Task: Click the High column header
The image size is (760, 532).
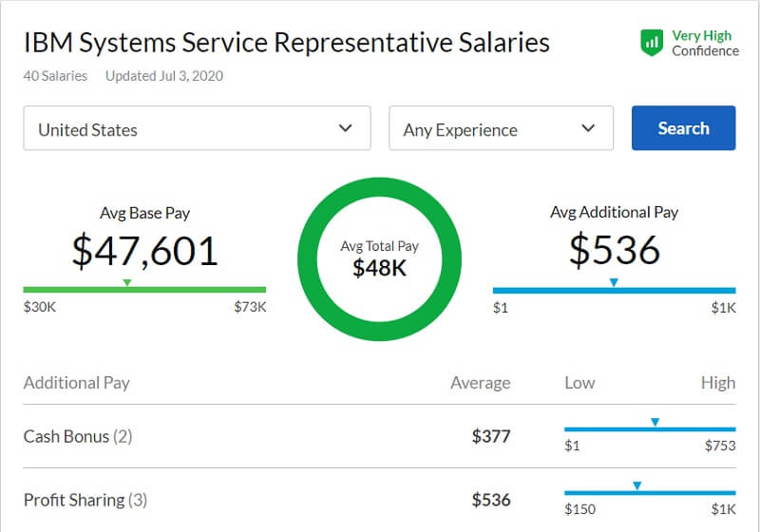Action: click(x=717, y=383)
